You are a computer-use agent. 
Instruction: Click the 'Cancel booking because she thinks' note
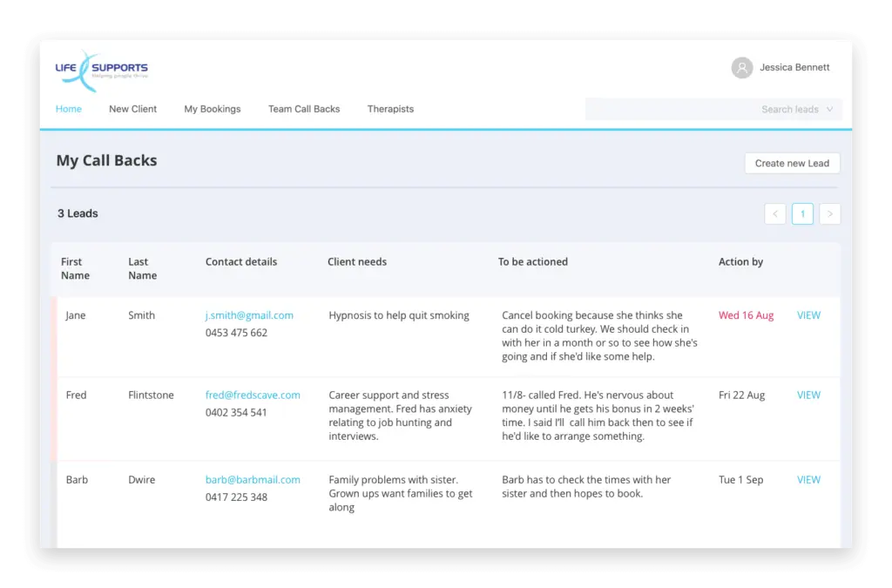point(599,335)
